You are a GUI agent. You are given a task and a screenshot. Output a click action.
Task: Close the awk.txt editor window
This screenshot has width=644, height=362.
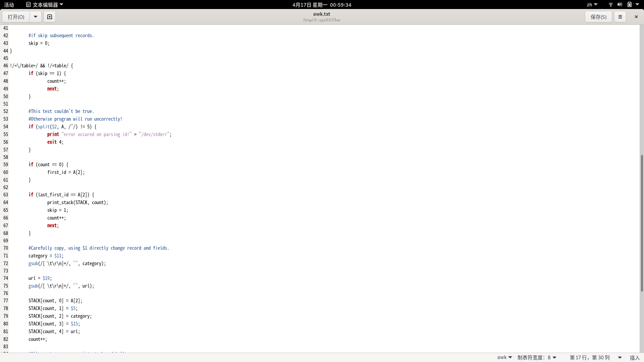tap(636, 17)
